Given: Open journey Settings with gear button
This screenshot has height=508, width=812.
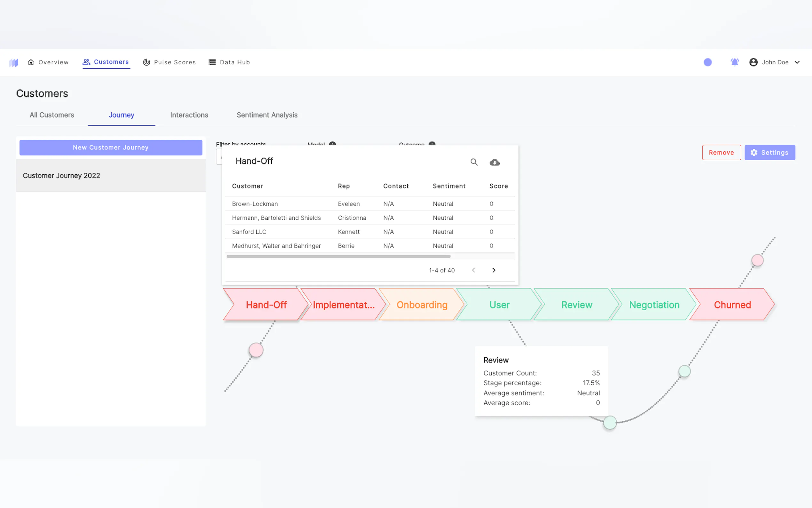Looking at the screenshot, I should coord(769,153).
